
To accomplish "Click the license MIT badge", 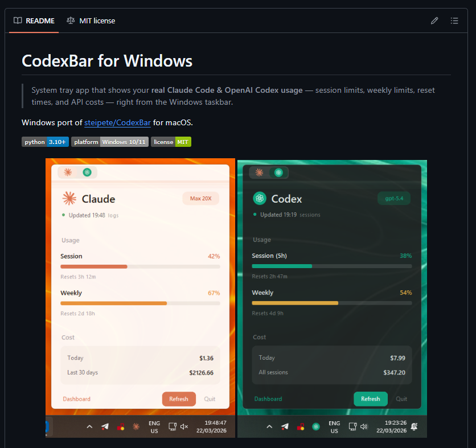I will [x=171, y=142].
